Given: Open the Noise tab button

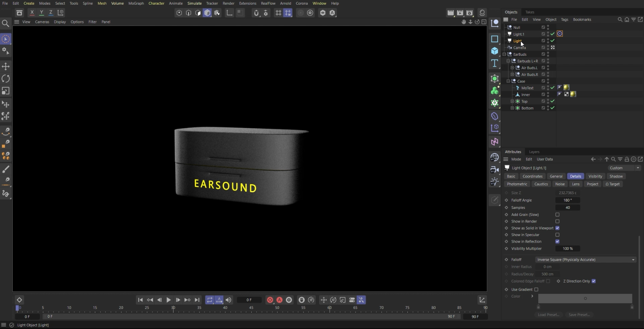Looking at the screenshot, I should coord(560,184).
